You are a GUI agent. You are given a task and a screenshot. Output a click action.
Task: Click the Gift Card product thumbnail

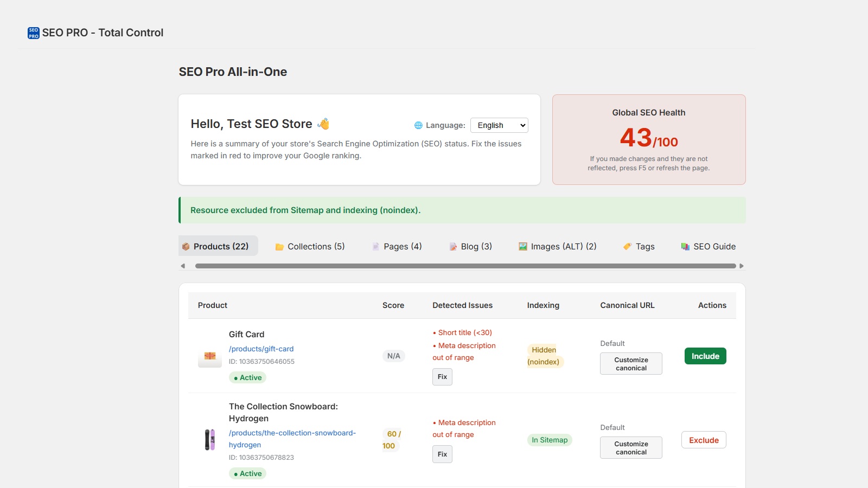[210, 356]
